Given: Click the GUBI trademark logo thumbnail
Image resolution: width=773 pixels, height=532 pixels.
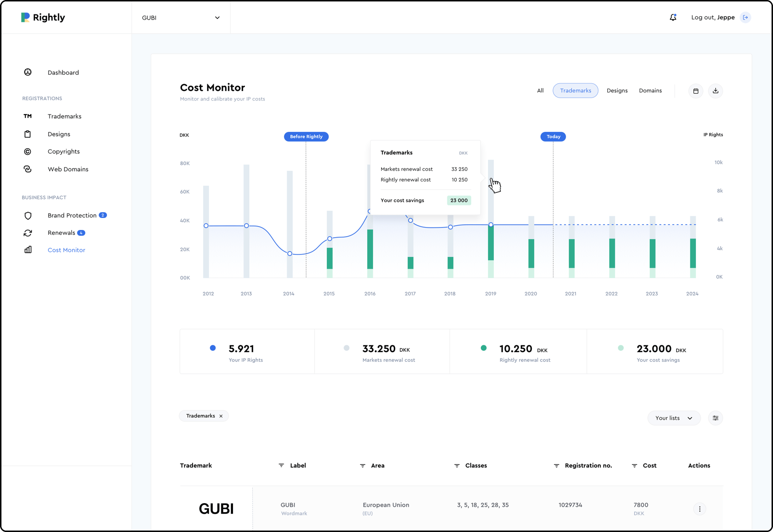Looking at the screenshot, I should click(216, 509).
